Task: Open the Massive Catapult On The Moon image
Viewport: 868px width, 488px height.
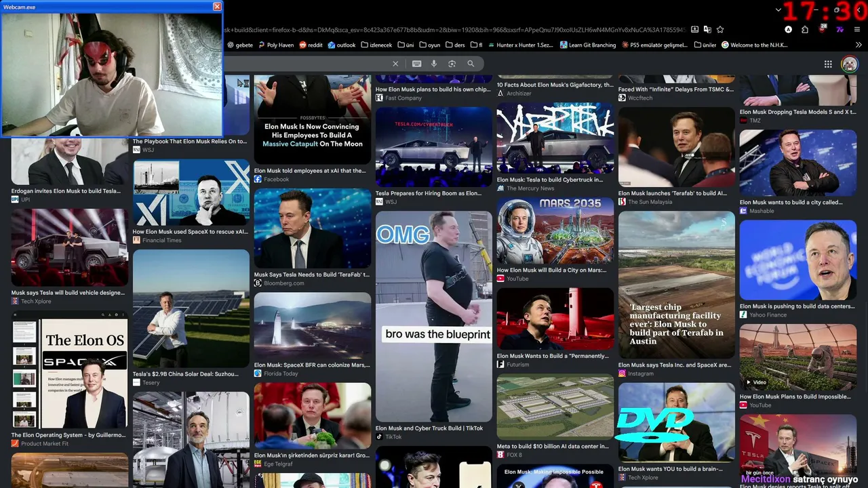Action: [313, 120]
